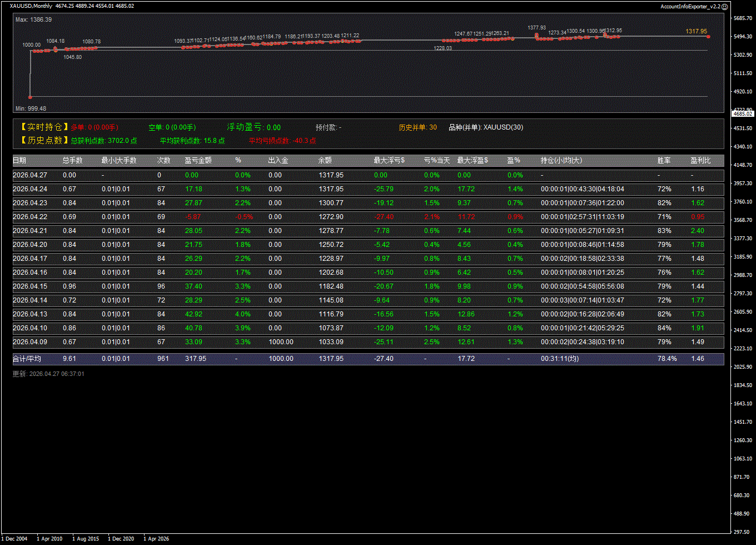Click the 品种(并单): XAUUSD(30) text
This screenshot has height=545, width=756.
486,127
